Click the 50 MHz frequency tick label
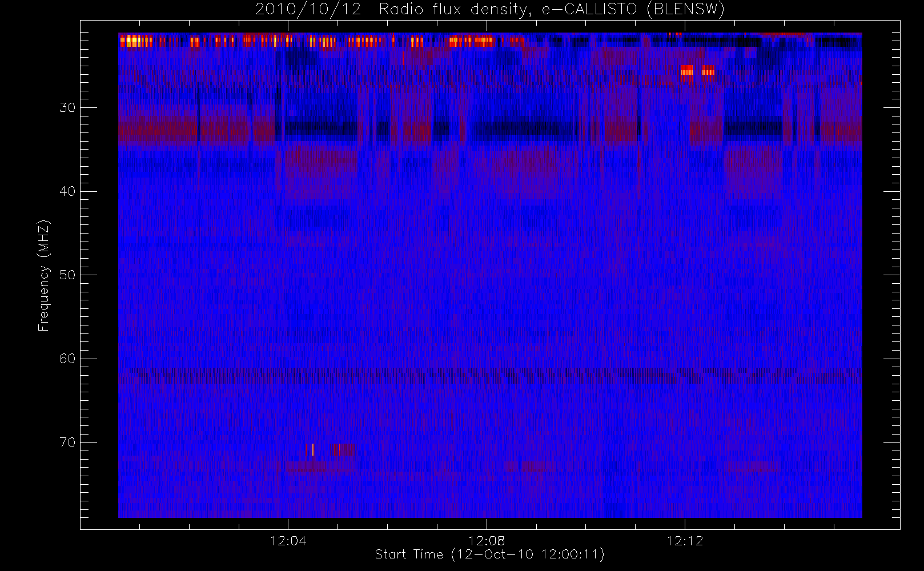The image size is (924, 571). coord(67,275)
